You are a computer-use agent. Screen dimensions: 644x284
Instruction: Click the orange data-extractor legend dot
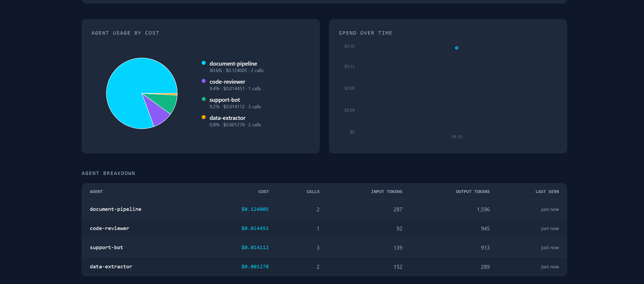pyautogui.click(x=204, y=117)
